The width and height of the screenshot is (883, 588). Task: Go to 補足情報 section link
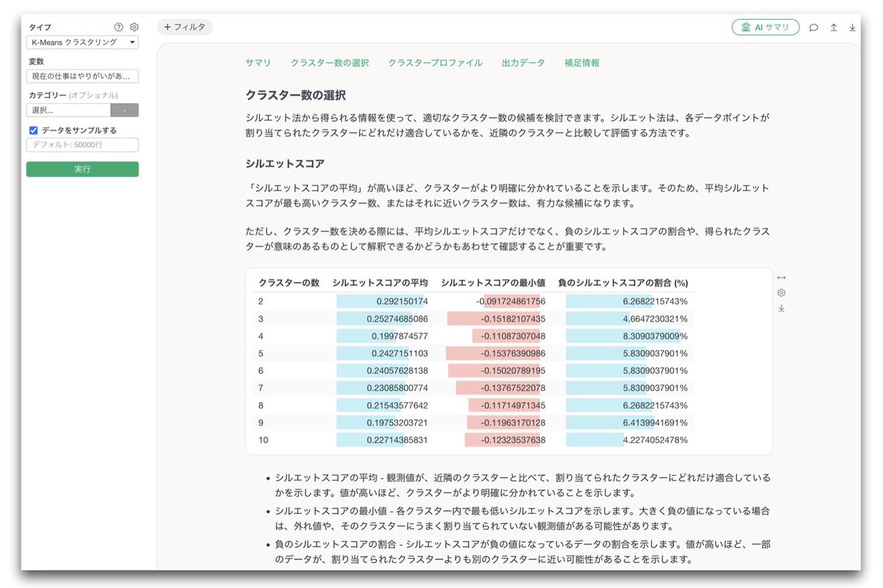582,63
